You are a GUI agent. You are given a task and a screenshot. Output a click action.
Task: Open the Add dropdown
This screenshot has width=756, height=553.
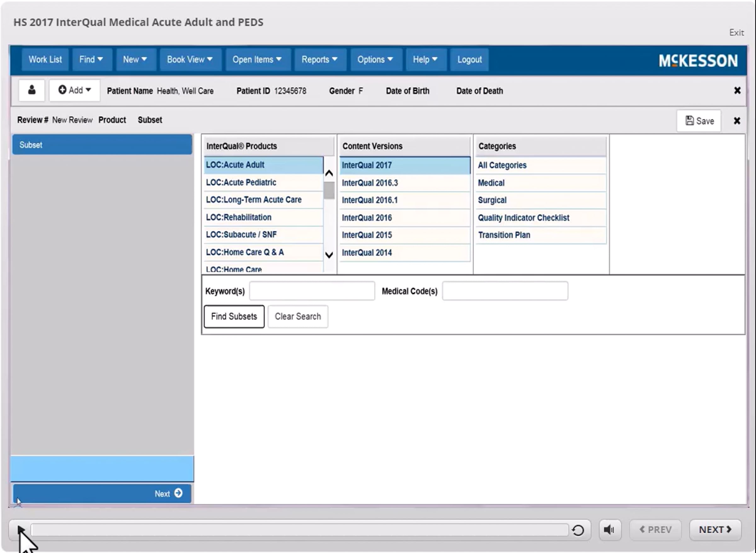pos(74,90)
